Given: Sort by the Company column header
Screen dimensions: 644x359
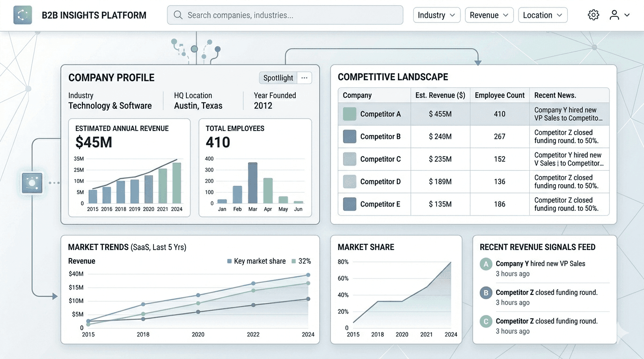Looking at the screenshot, I should (x=357, y=95).
